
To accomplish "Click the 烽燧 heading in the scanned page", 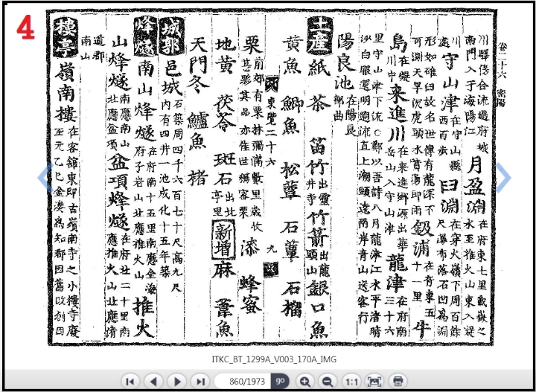I will [x=144, y=33].
